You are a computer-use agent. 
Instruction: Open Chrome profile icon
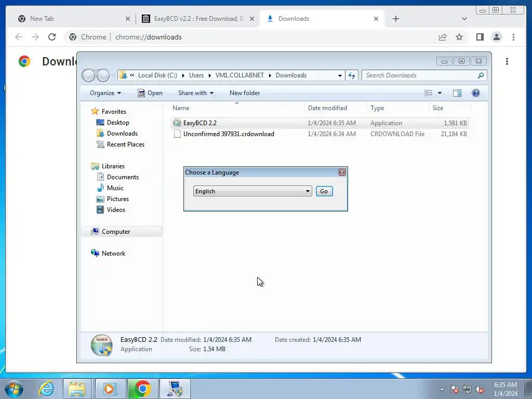[x=496, y=37]
